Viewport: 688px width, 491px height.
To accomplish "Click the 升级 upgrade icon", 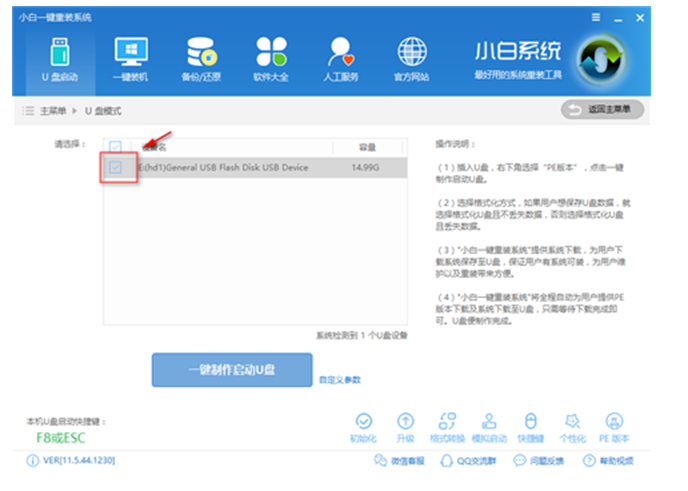I will [405, 427].
